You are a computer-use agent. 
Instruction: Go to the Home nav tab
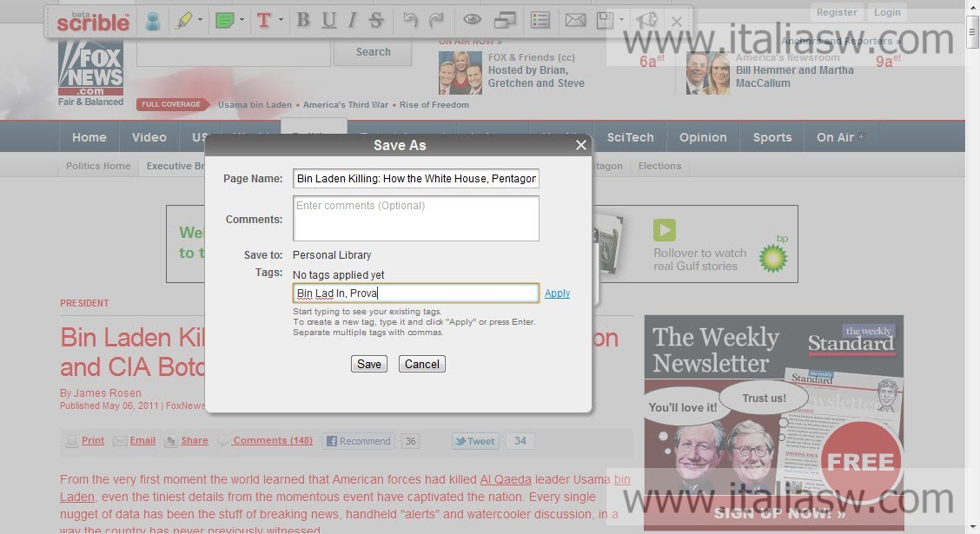89,137
